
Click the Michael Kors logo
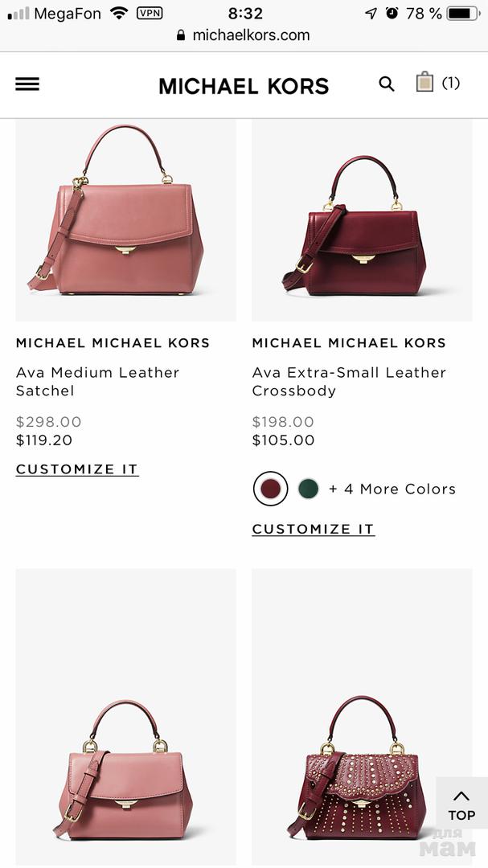point(244,86)
